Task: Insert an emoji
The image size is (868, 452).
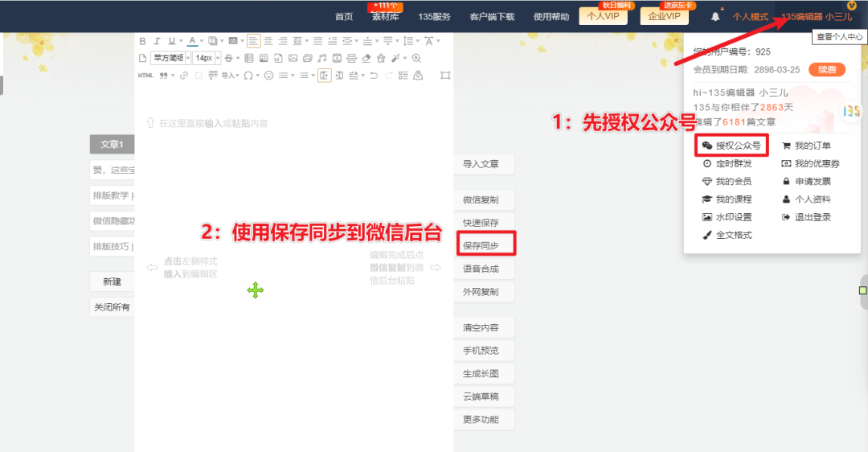Action: pyautogui.click(x=268, y=76)
